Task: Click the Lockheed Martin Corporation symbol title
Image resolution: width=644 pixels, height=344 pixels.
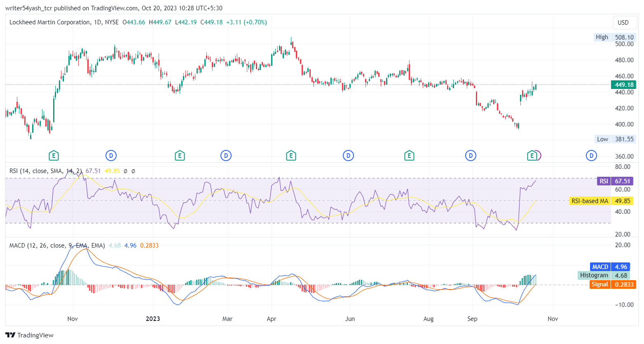Action: pyautogui.click(x=50, y=22)
